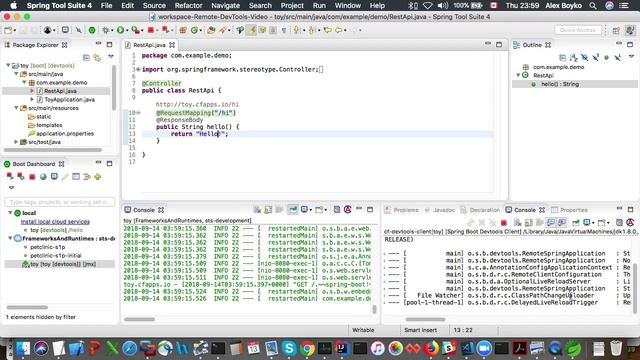Click Install local cloud services link
Viewport: 640px width, 360px height.
click(x=55, y=222)
